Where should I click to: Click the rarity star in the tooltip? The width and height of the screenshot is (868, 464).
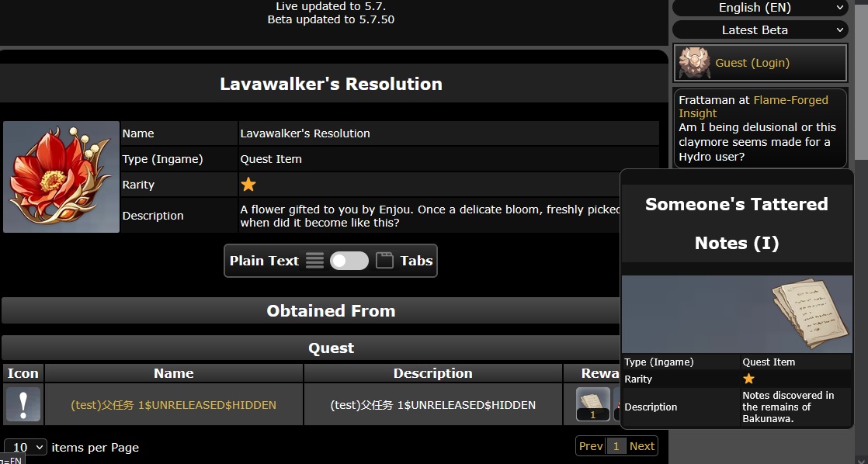tap(748, 379)
